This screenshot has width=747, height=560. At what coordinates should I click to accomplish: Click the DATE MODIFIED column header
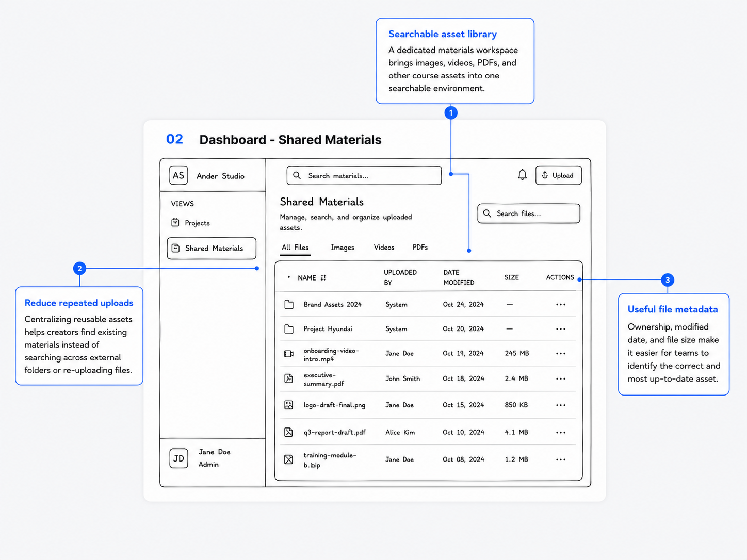[x=459, y=277]
